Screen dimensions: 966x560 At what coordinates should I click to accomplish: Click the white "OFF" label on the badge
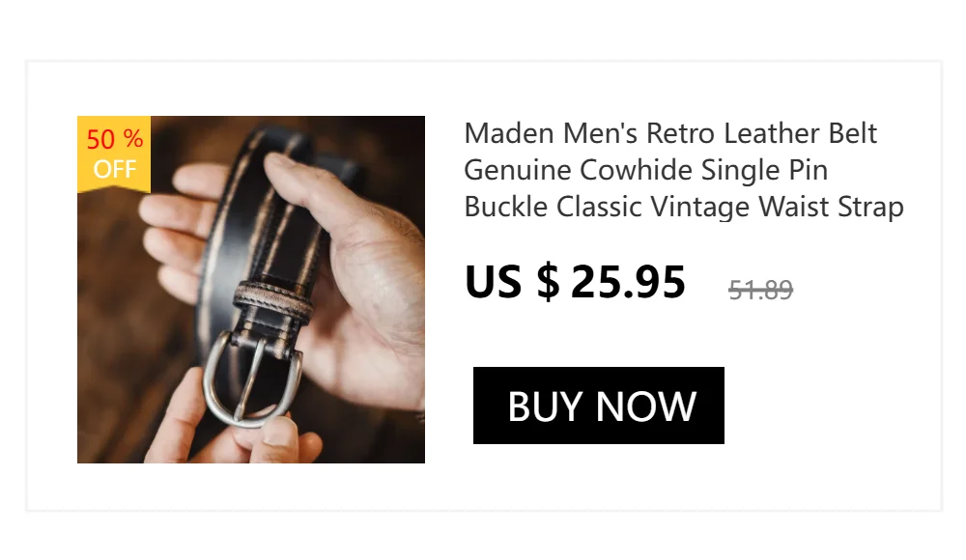click(x=115, y=169)
